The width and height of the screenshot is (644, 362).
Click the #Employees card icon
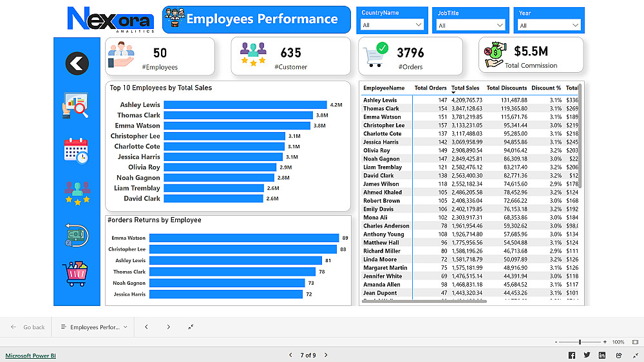click(121, 55)
